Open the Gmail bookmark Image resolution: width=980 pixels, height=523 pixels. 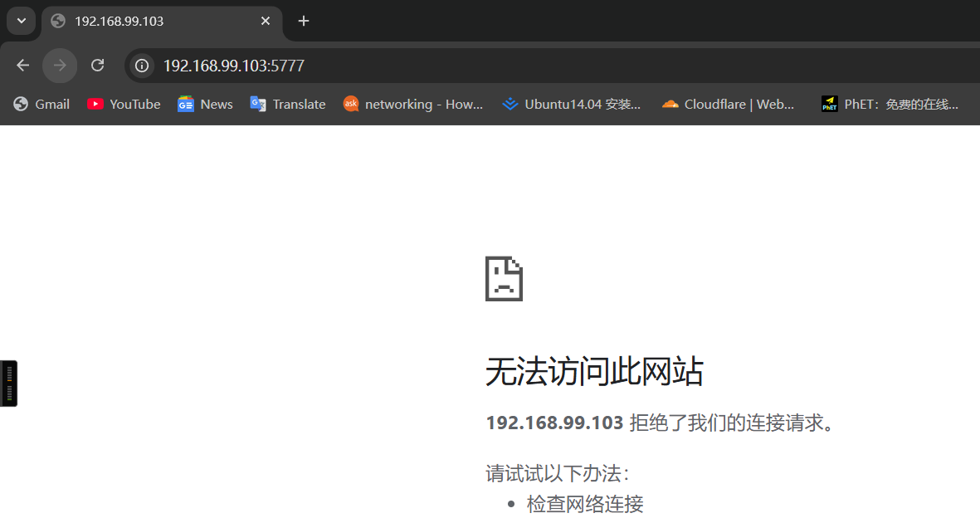click(x=41, y=105)
